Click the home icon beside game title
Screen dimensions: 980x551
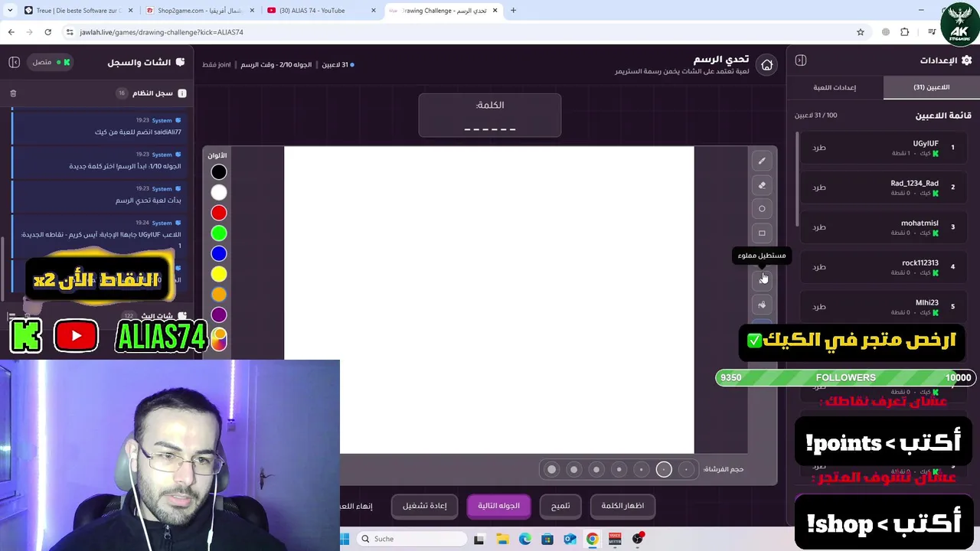click(766, 65)
